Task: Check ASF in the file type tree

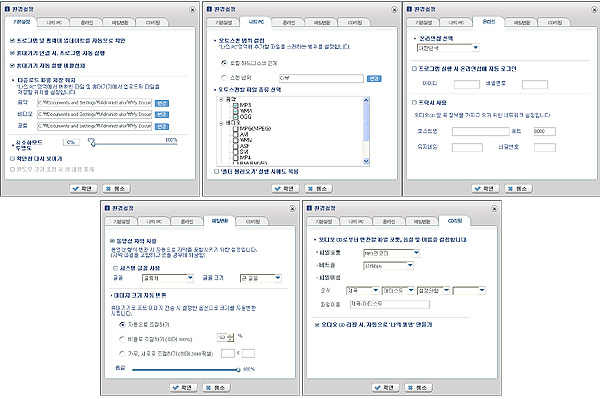Action: 236,146
